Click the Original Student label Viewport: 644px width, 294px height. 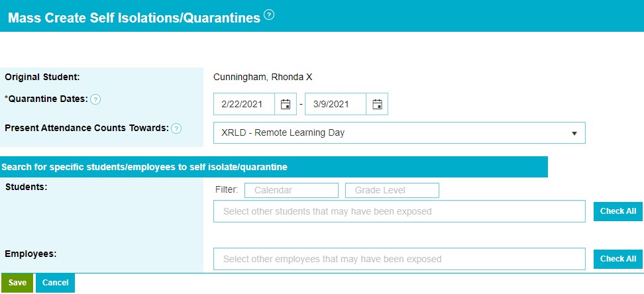(42, 77)
